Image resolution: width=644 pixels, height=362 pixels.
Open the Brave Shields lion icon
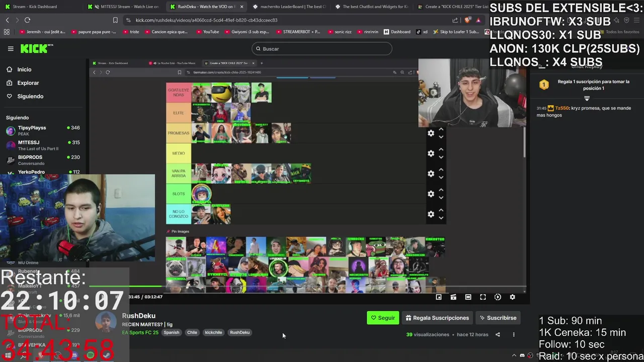tap(467, 20)
